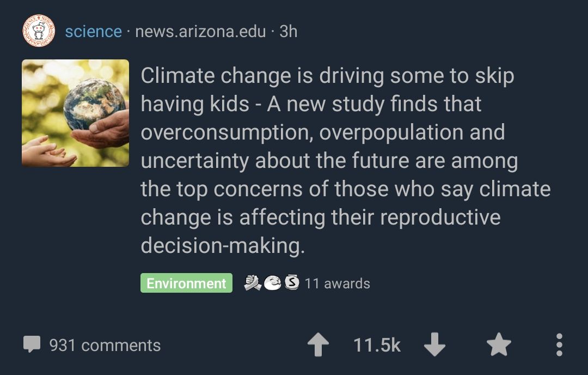Upvote the climate change post
The width and height of the screenshot is (588, 375).
coord(318,345)
